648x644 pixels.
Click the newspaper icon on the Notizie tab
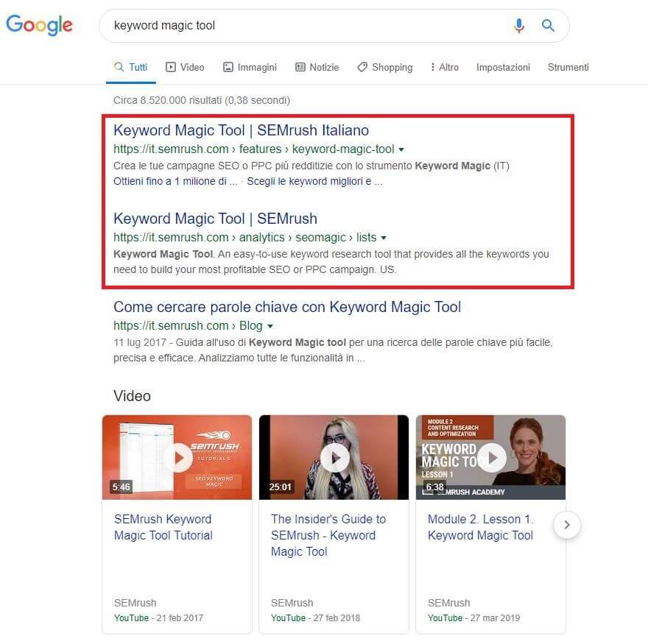300,67
